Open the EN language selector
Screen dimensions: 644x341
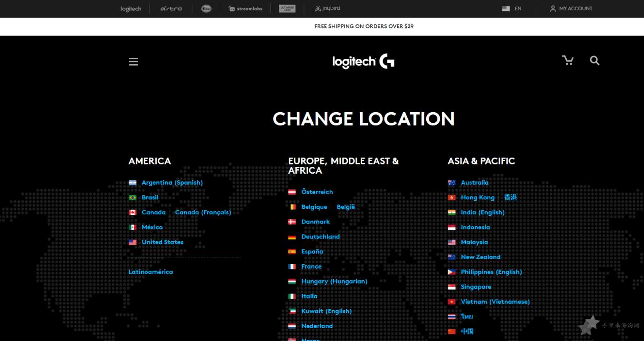pyautogui.click(x=518, y=8)
